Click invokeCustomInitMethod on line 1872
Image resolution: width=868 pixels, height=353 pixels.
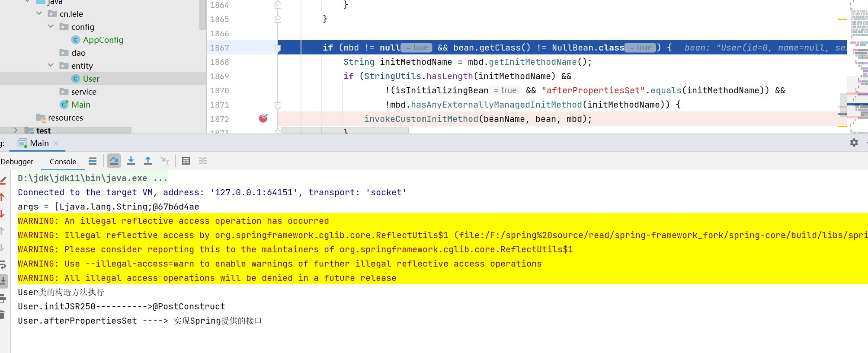coord(421,119)
